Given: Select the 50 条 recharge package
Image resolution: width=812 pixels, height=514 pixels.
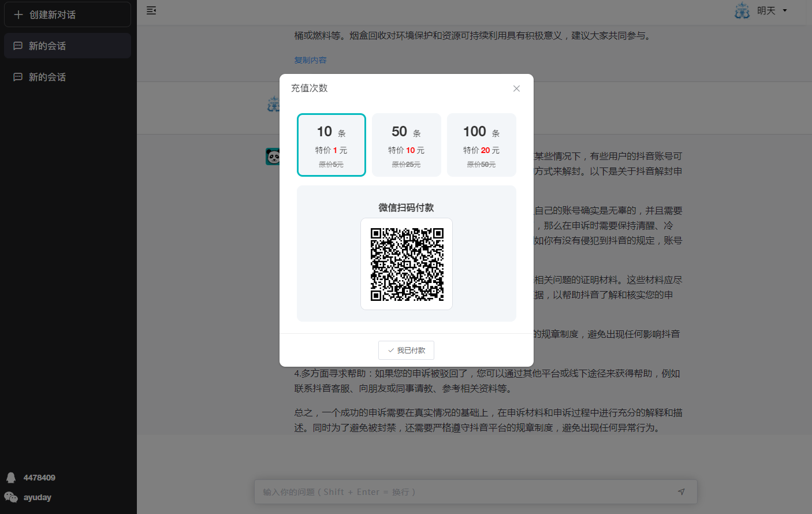Looking at the screenshot, I should 407,145.
